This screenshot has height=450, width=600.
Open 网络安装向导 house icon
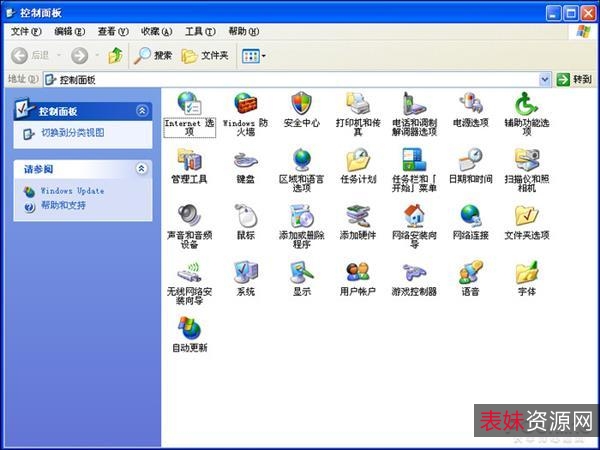414,215
